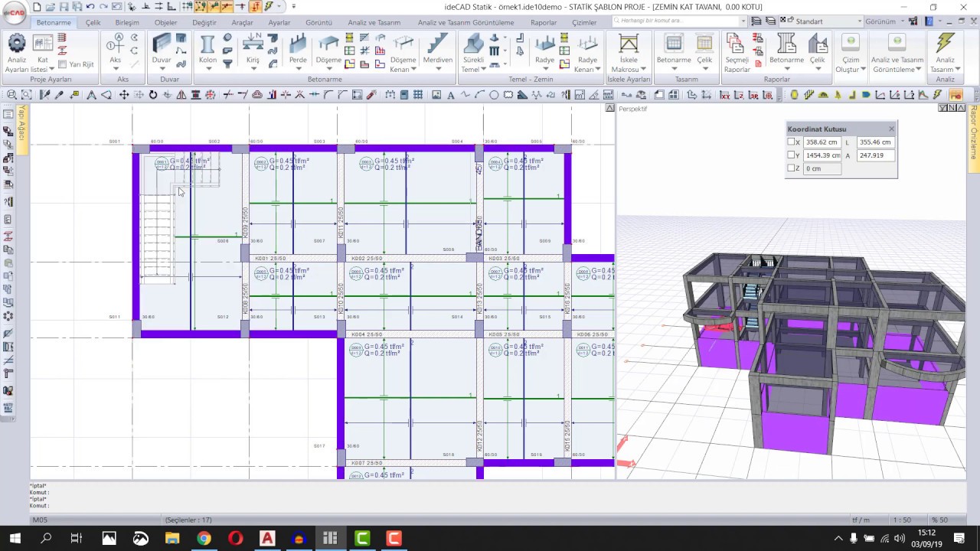This screenshot has width=980, height=551.
Task: Switch to the Çelik ribbon tab
Action: tap(93, 22)
